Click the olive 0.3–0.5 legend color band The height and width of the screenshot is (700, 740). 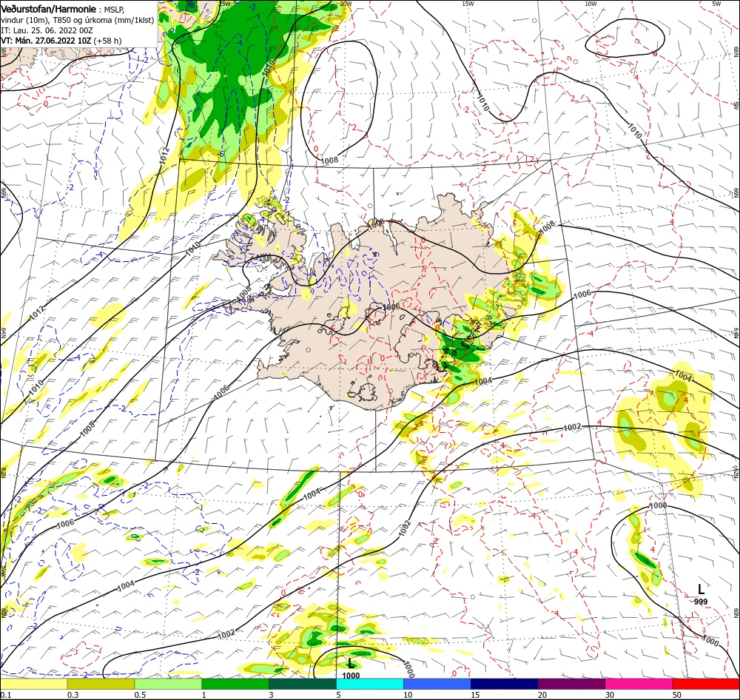[x=101, y=684]
